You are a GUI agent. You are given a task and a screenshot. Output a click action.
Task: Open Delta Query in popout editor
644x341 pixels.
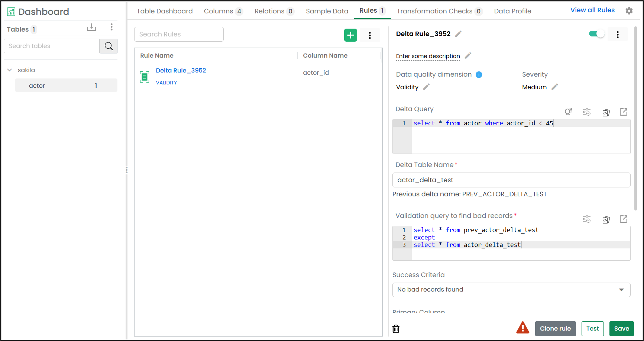pyautogui.click(x=624, y=112)
